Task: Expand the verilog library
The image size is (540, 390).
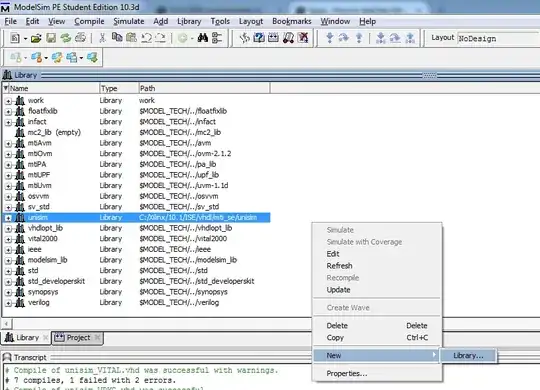Action: [8, 304]
